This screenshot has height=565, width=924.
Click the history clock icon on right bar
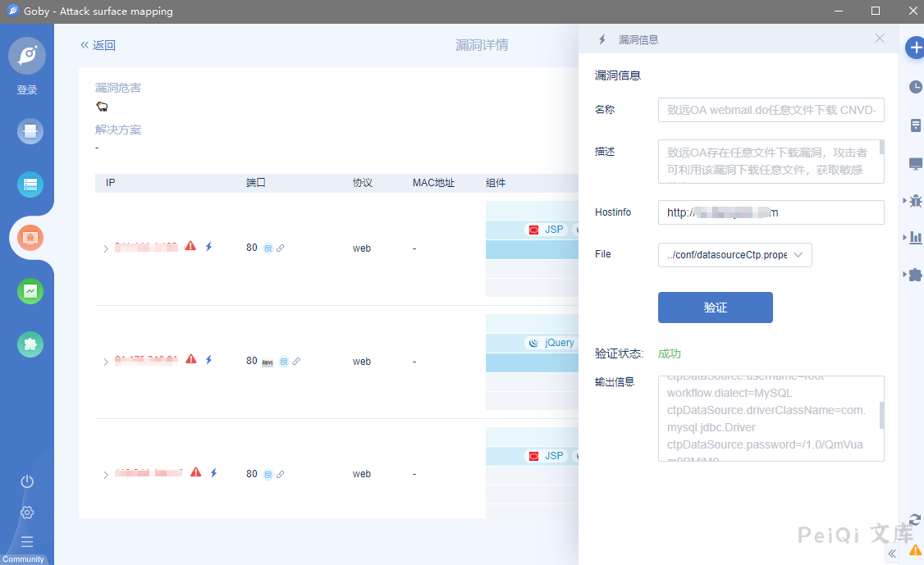[x=915, y=87]
